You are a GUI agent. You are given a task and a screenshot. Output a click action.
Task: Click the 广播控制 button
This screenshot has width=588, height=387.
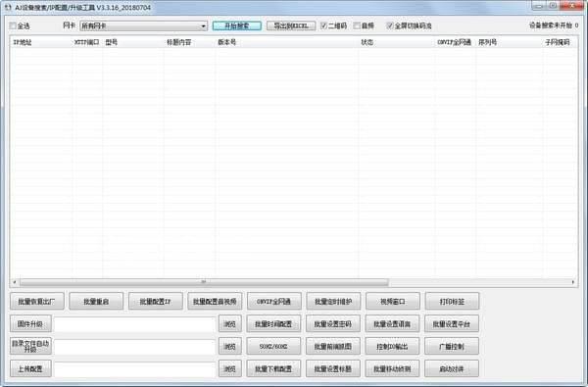pos(452,346)
